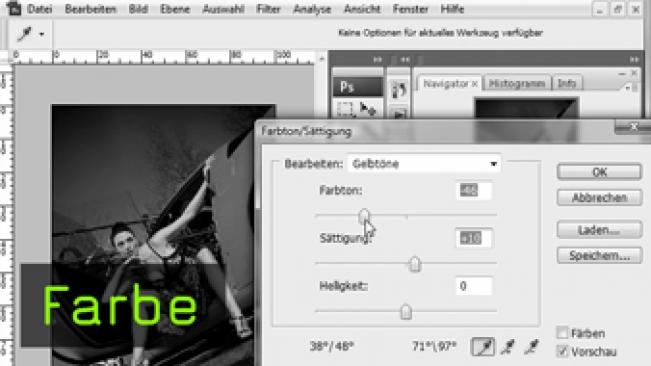Viewport: 651px width, 366px height.
Task: Click the Sättigung value field
Action: [474, 238]
